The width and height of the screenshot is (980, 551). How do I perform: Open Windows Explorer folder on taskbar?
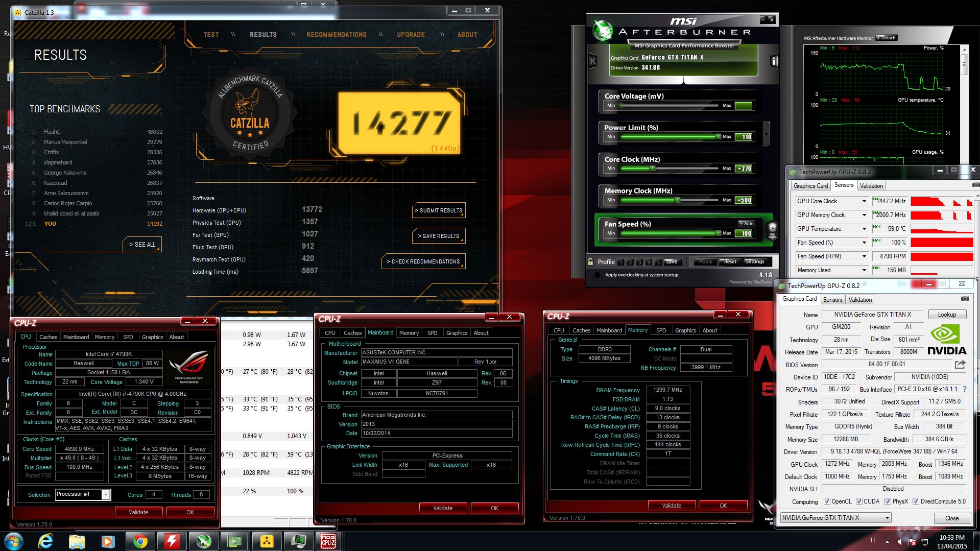click(x=77, y=541)
